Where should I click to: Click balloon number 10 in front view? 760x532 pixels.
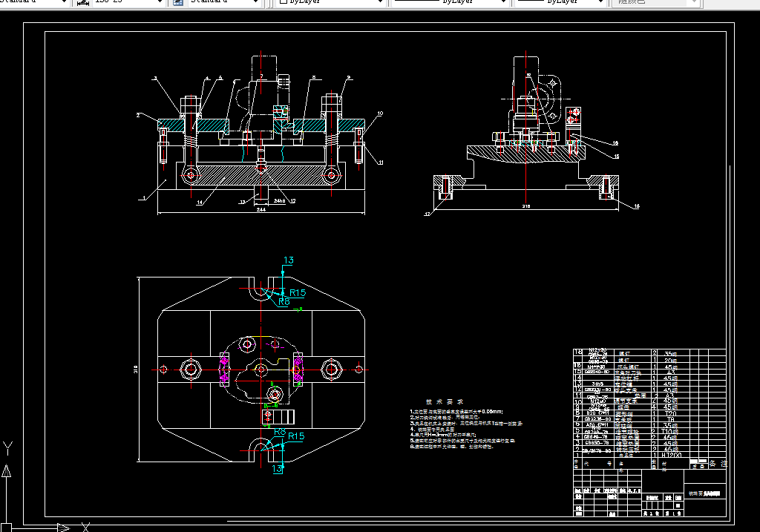380,114
